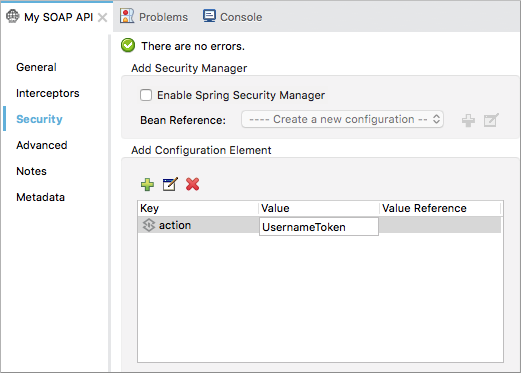Image resolution: width=521 pixels, height=373 pixels.
Task: Click the grey add Bean Reference plus icon
Action: click(468, 120)
